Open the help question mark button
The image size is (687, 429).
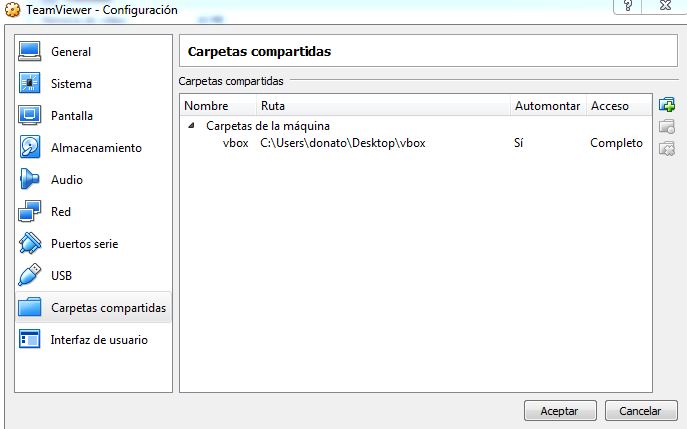click(x=628, y=8)
